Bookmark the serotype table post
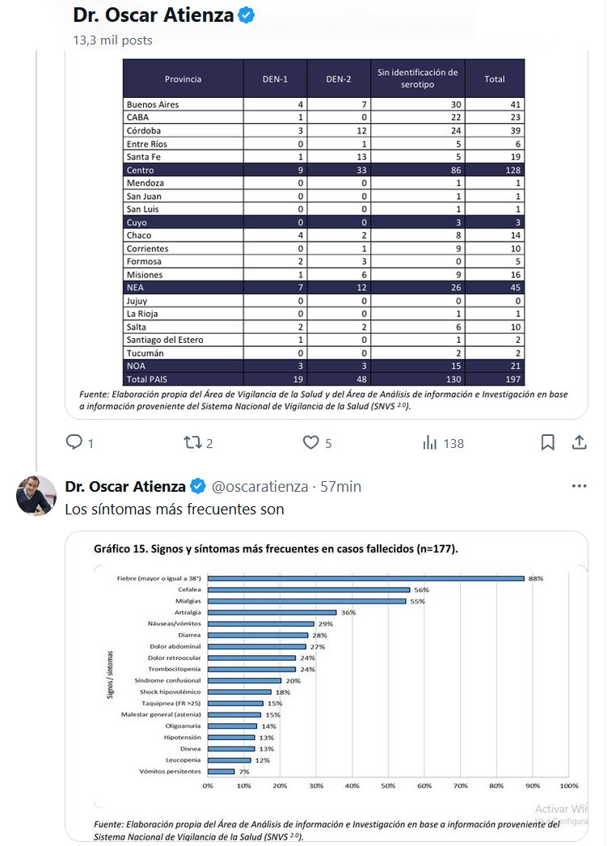This screenshot has height=846, width=616. 547,442
